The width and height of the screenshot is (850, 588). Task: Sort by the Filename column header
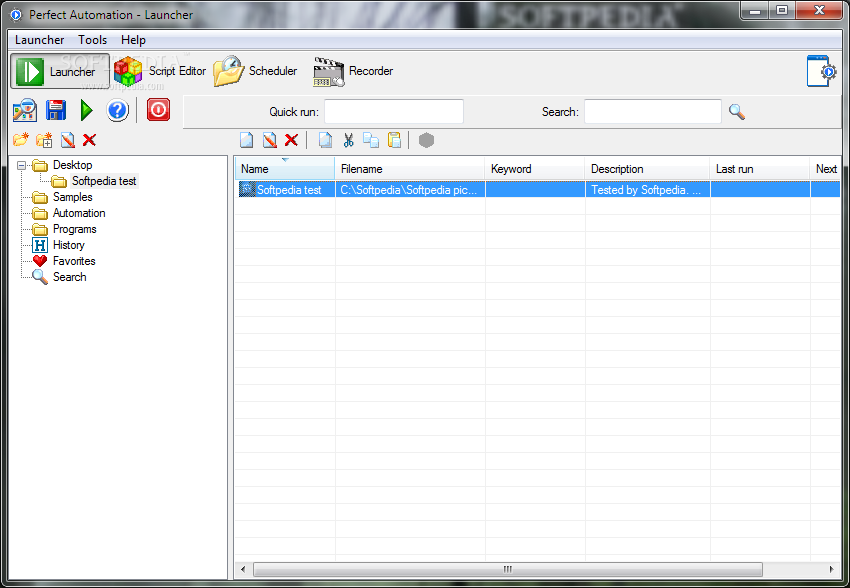click(410, 169)
